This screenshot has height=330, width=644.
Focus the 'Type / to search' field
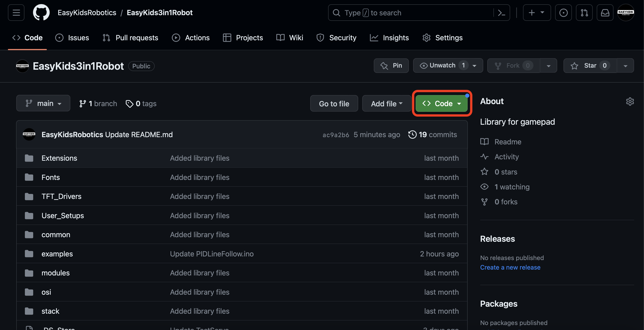point(419,12)
